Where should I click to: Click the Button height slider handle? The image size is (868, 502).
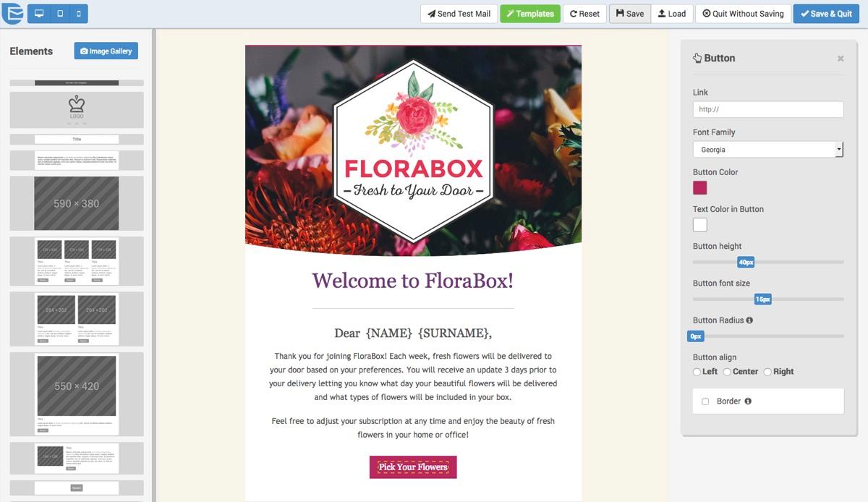click(746, 262)
